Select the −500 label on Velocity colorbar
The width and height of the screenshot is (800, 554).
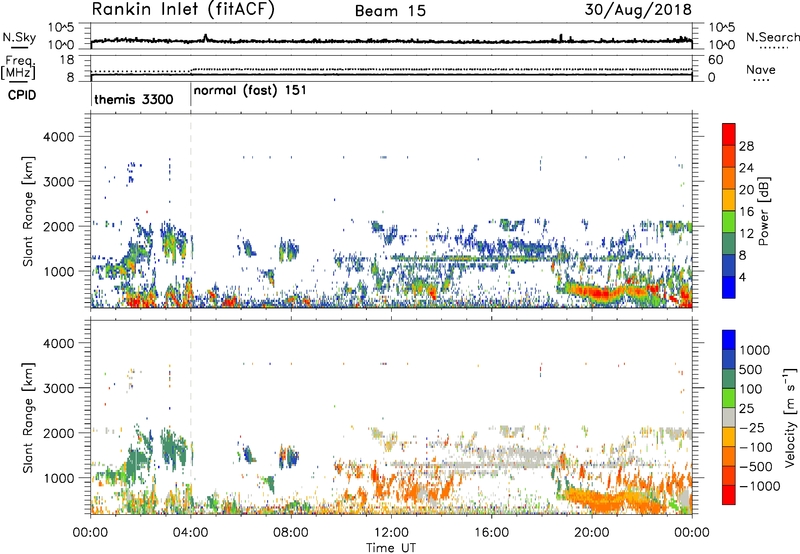tap(756, 467)
